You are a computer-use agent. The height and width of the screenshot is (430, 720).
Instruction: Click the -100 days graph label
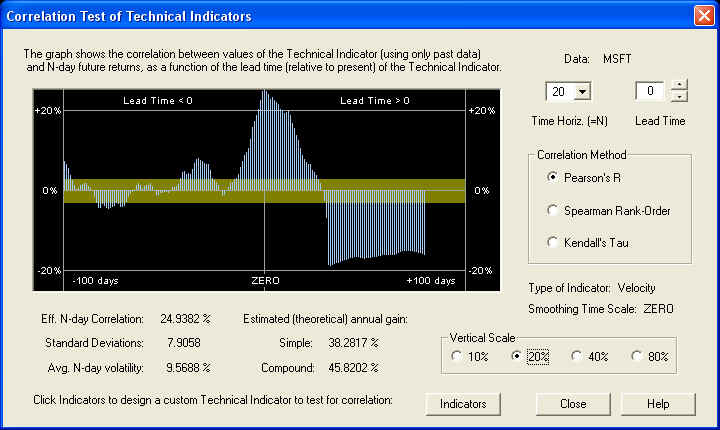click(x=96, y=280)
